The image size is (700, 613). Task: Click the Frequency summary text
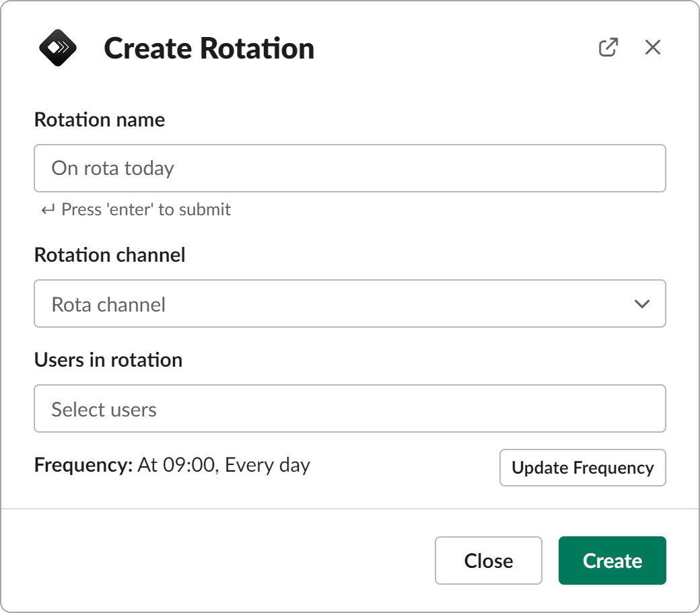coord(172,465)
